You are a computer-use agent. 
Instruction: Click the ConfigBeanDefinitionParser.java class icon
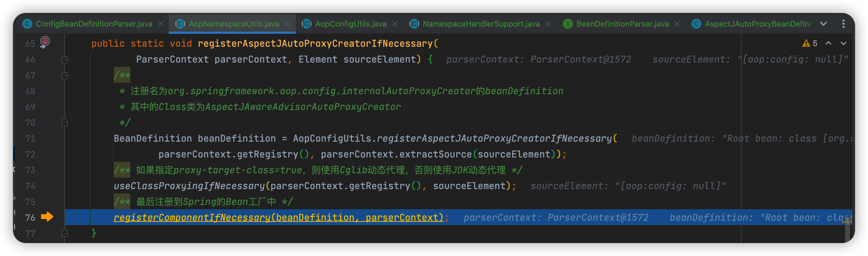(27, 24)
